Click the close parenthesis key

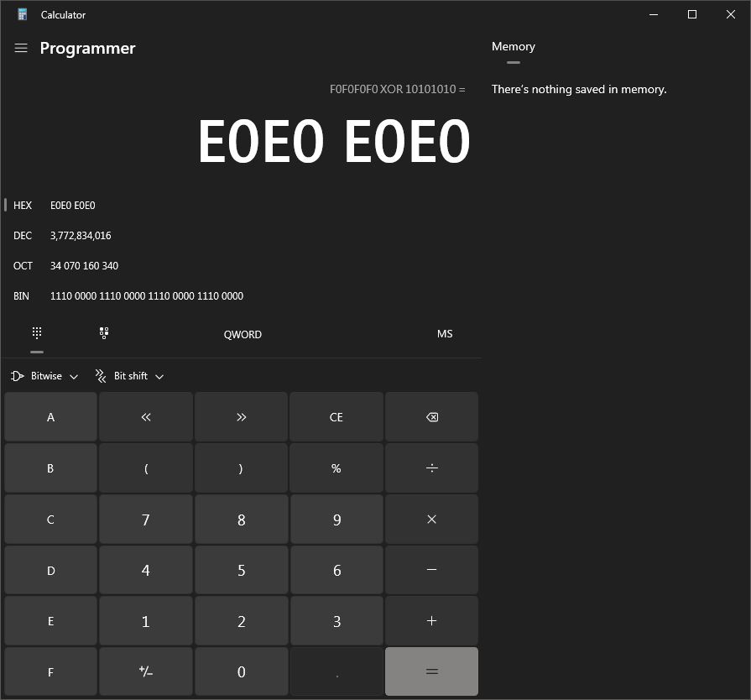click(241, 468)
